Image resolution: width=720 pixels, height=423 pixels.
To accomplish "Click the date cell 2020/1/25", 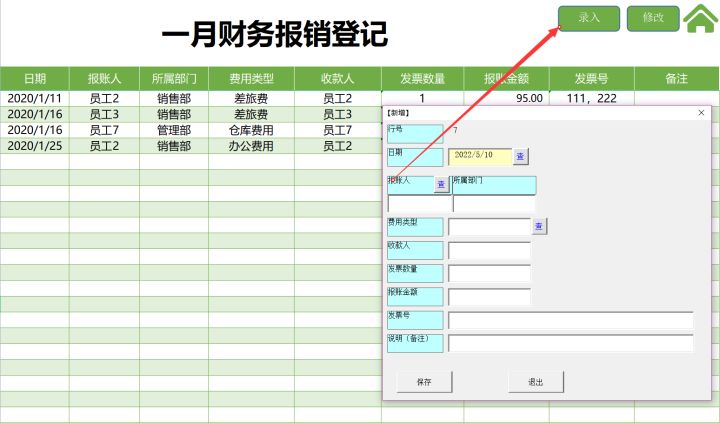I will 35,146.
